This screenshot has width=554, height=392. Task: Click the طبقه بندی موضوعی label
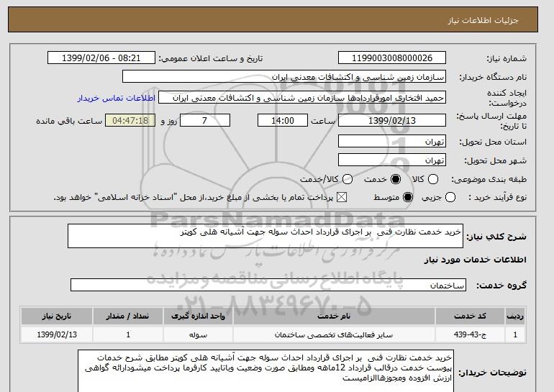489,179
